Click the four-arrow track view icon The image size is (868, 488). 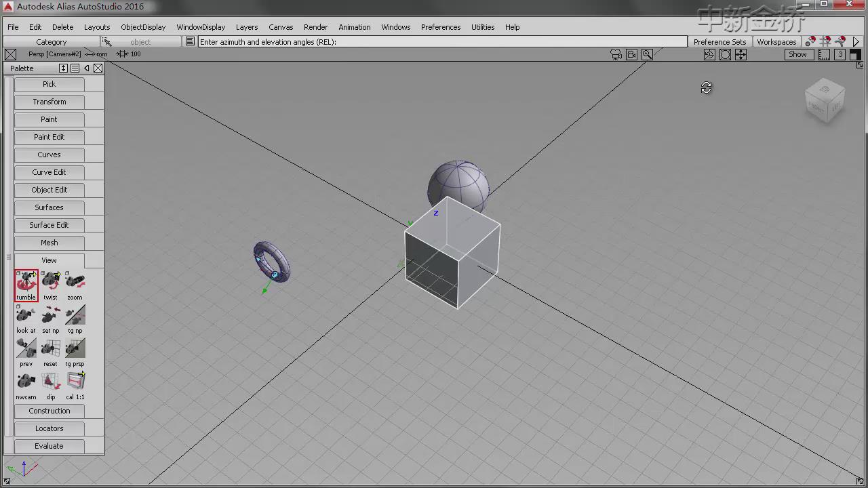741,54
